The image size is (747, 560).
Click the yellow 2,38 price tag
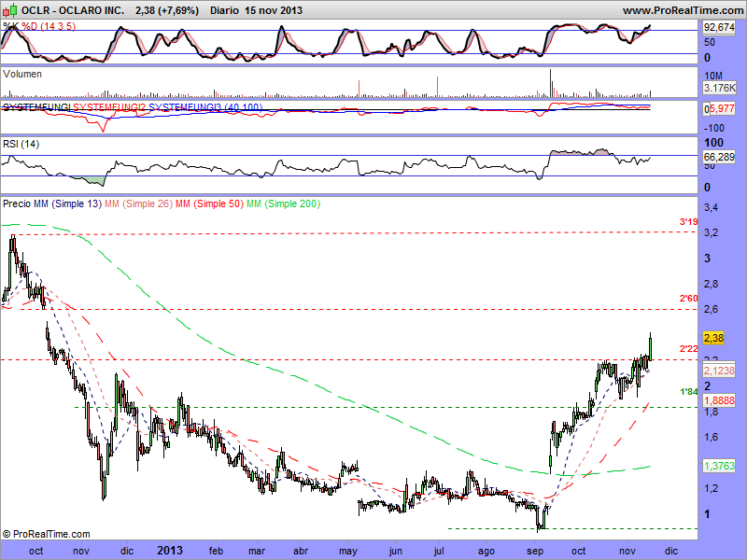pyautogui.click(x=713, y=338)
